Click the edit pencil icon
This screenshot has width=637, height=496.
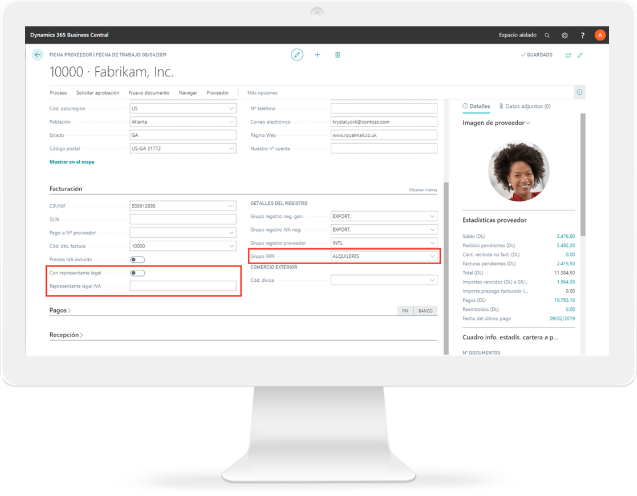pos(296,54)
